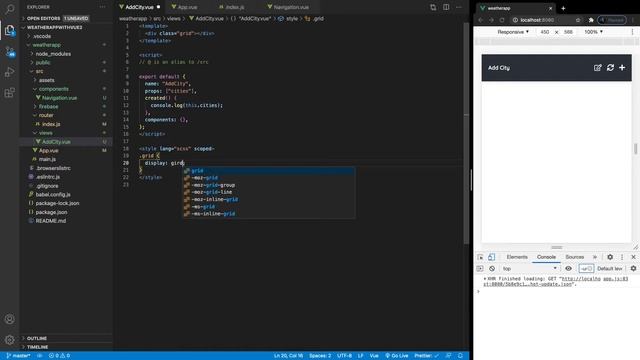
Task: Click the Open Changes icon in editor toolbar
Action: click(x=433, y=7)
